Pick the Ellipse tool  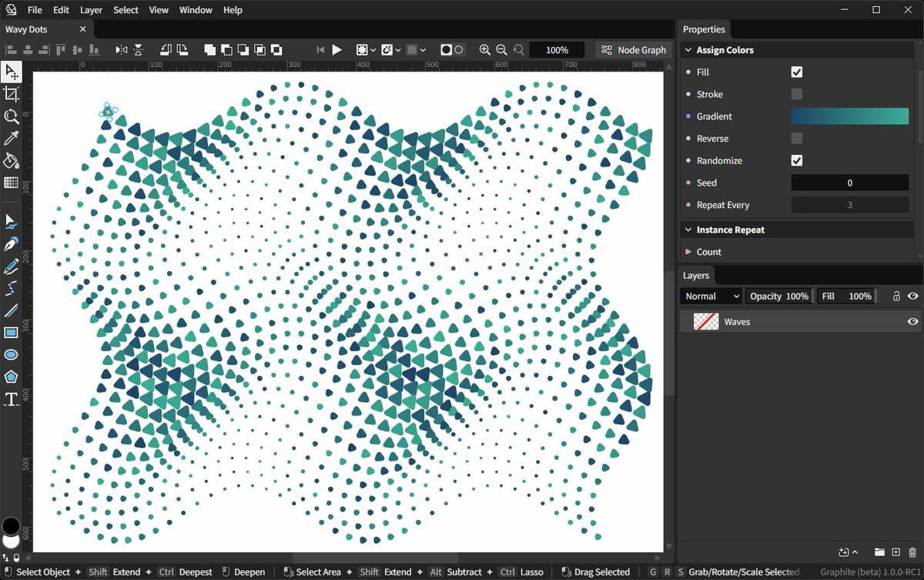[x=12, y=354]
